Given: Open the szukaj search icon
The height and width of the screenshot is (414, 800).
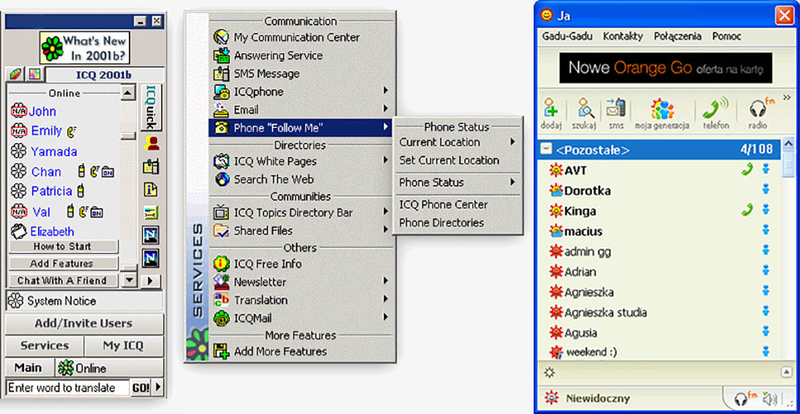Looking at the screenshot, I should (x=586, y=109).
